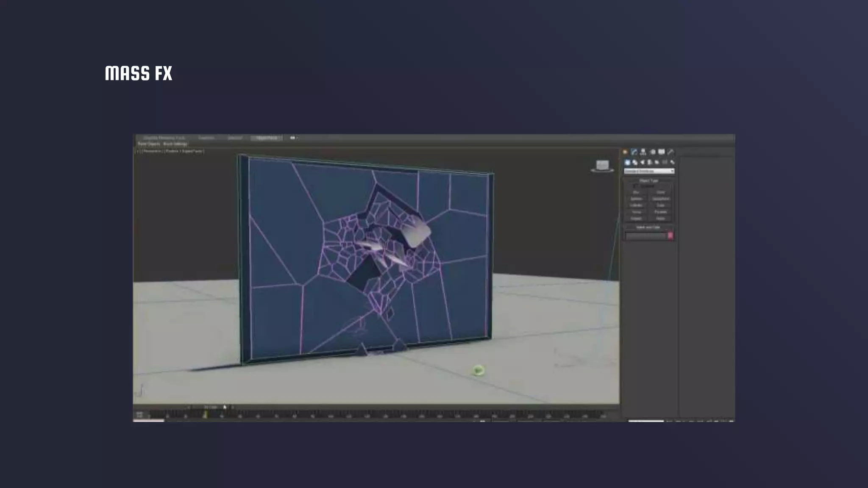Select the Geometry category icon
Screen dimensions: 868x488
coord(627,162)
